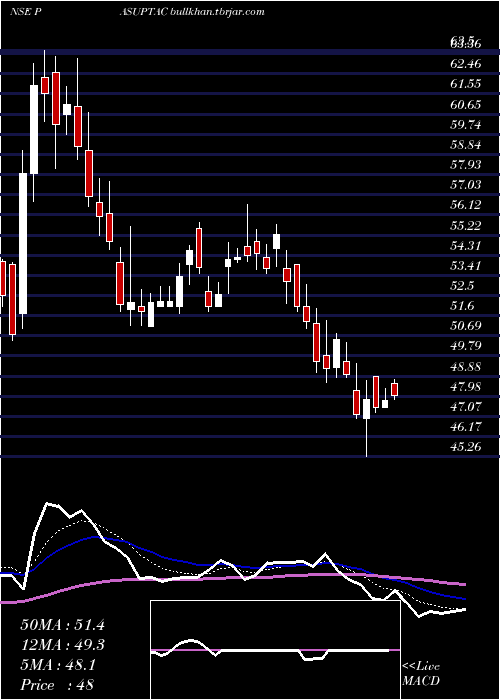Click the 54.31 price axis label

click(x=466, y=246)
